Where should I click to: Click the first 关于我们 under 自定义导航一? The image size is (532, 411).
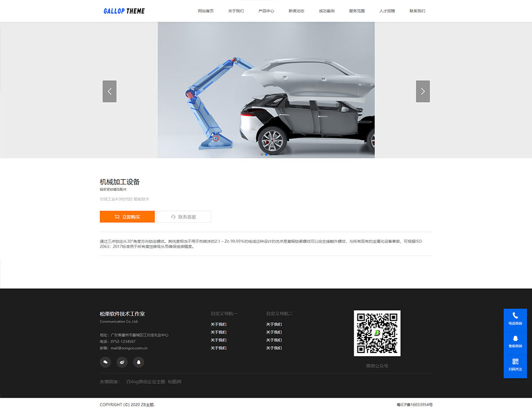click(x=218, y=324)
